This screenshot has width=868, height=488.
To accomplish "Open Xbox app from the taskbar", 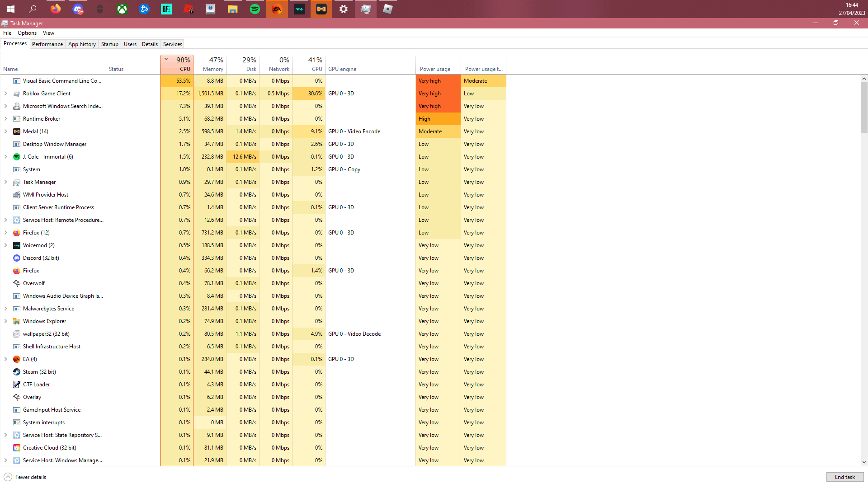I will tap(122, 9).
